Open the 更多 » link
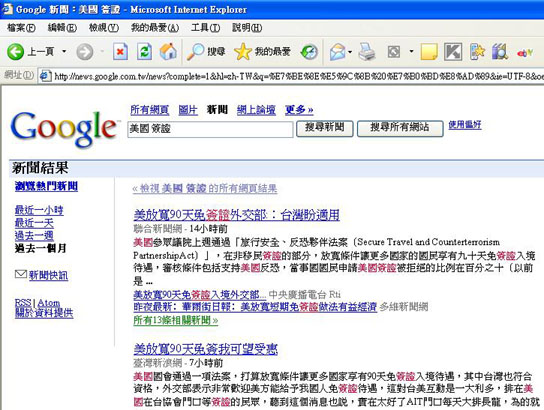 point(299,110)
